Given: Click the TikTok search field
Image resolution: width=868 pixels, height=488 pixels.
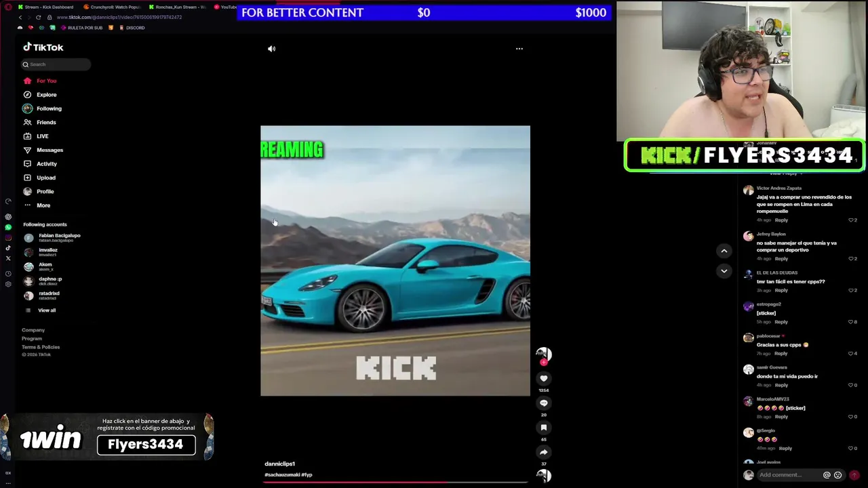Looking at the screenshot, I should pos(56,64).
